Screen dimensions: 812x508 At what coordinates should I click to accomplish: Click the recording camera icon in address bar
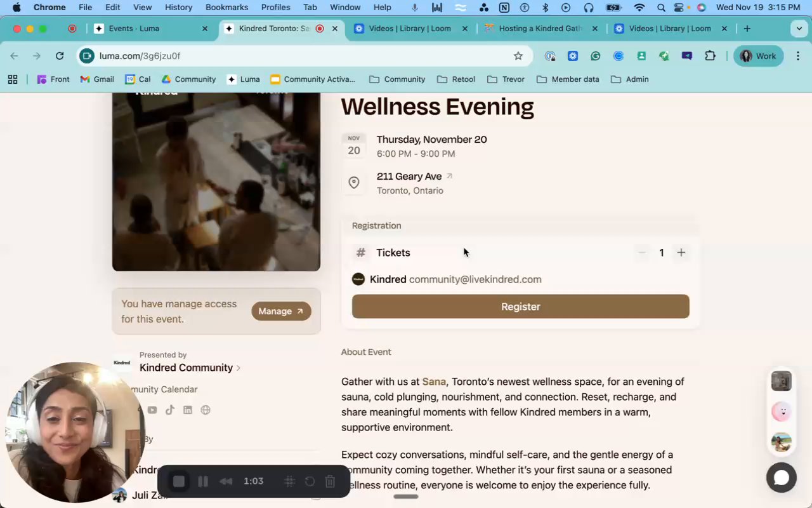click(x=86, y=56)
